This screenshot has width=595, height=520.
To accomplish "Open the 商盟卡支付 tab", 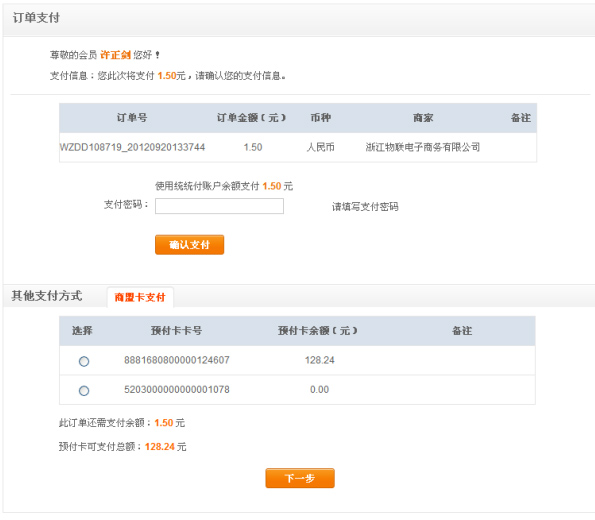I will 140,297.
